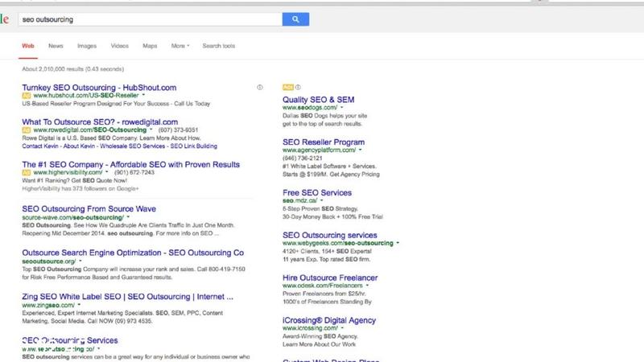Click 'About 2,010,000 results' stats text
This screenshot has height=362, width=644.
click(x=72, y=69)
